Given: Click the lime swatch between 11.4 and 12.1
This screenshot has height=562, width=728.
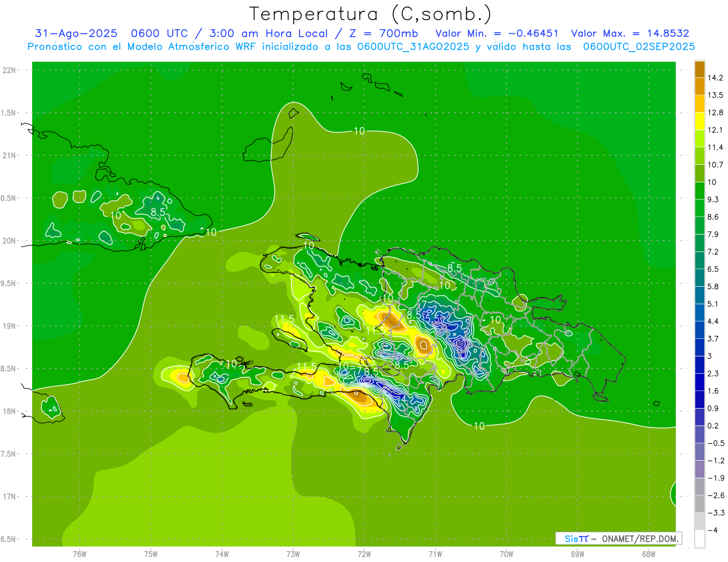Looking at the screenshot, I should point(700,139).
